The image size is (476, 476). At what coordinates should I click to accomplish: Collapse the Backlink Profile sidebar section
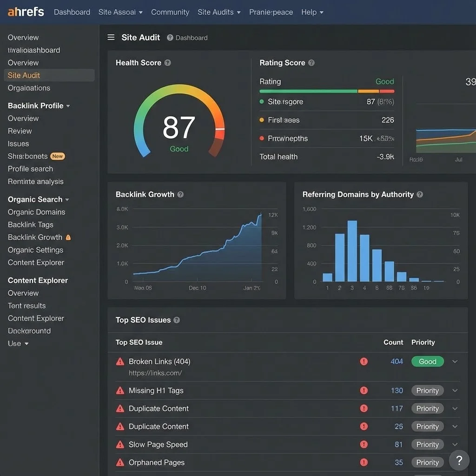tap(67, 106)
